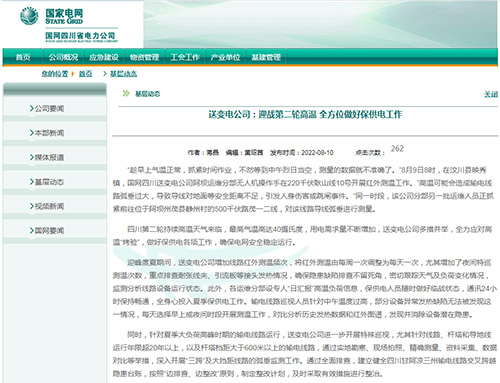500x383 pixels.
Task: Open the 基建管理 navigation menu item
Action: point(266,57)
